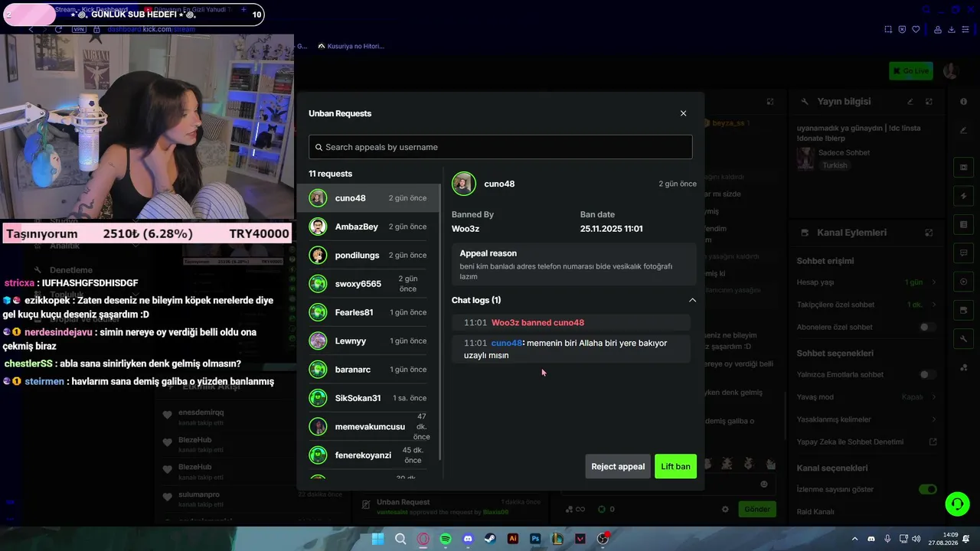Lift ban for cuno48
The image size is (980, 551).
point(675,466)
